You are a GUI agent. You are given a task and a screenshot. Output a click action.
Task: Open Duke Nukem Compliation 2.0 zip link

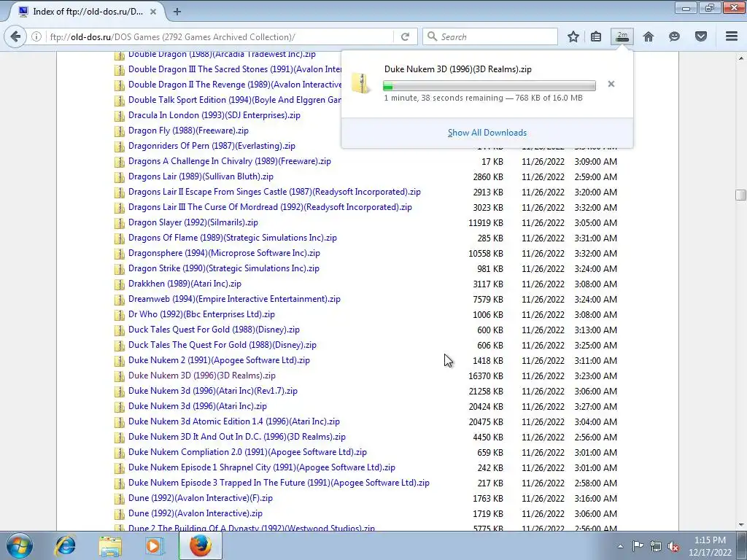(x=247, y=452)
